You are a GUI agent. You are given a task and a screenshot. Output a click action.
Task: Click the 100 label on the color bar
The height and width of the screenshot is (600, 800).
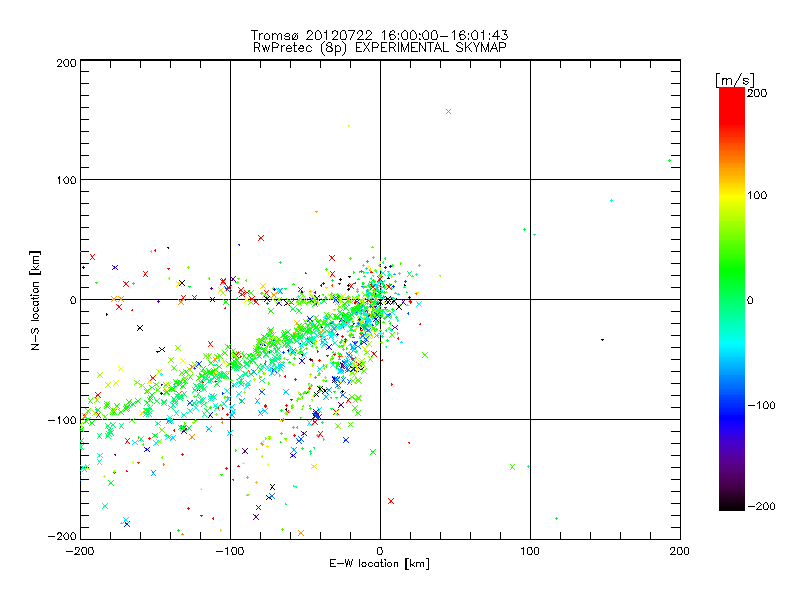point(757,195)
